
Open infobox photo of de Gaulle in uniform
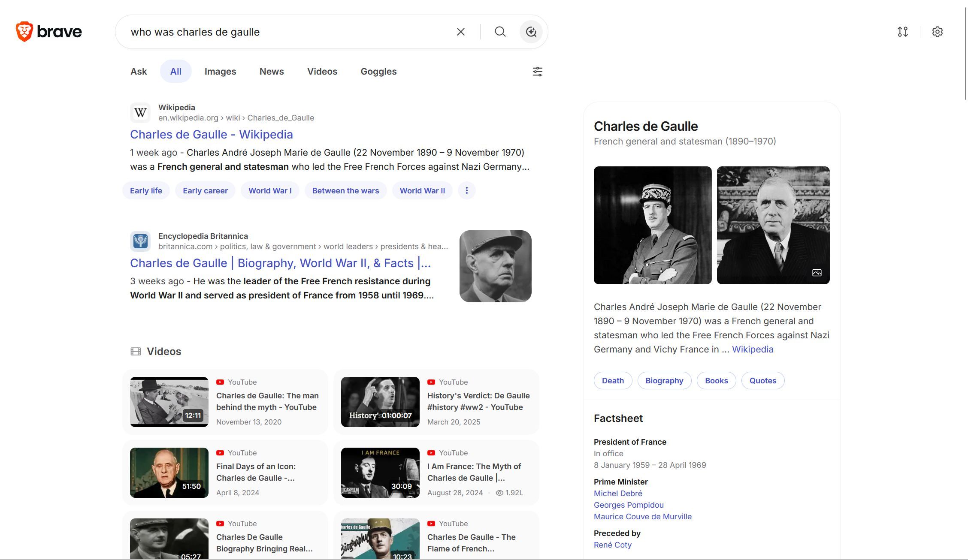(653, 225)
